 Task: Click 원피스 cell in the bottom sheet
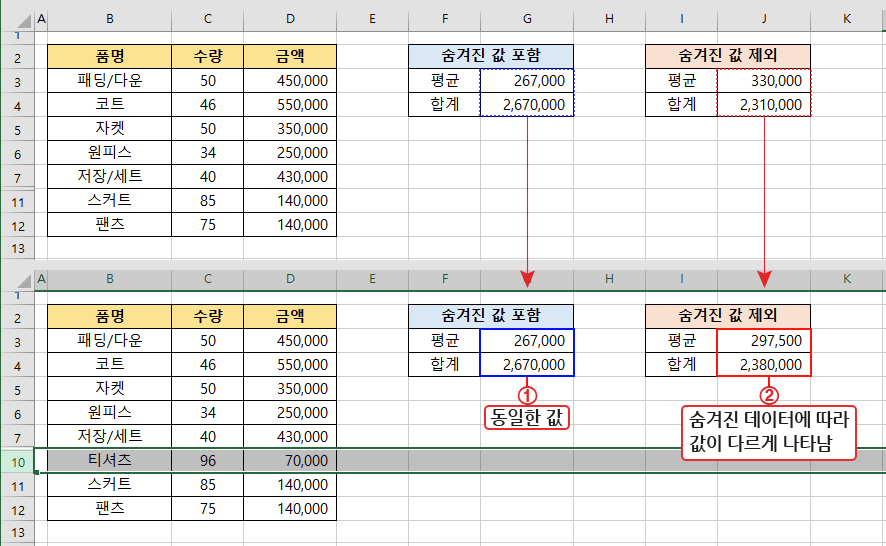(x=110, y=413)
